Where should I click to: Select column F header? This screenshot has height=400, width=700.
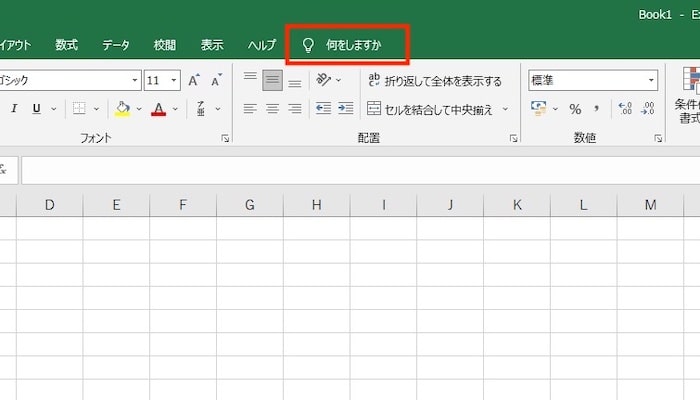tap(183, 205)
